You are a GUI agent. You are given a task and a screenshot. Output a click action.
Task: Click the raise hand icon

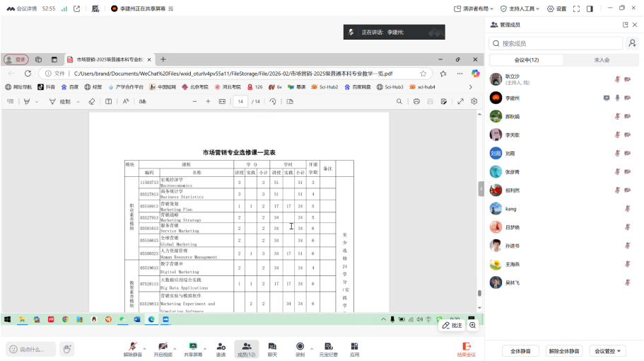67,349
